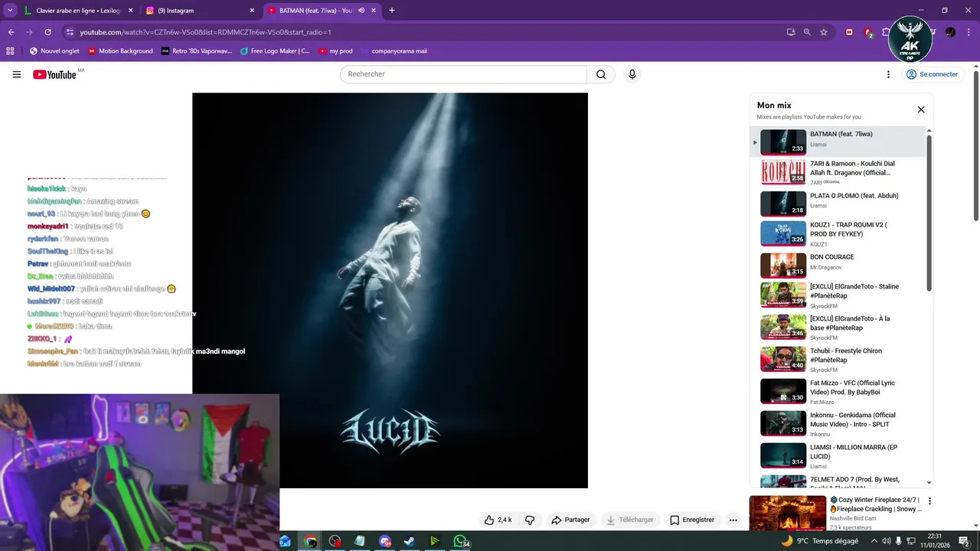Play LIAMSI - MILLION MARRA
Image resolution: width=980 pixels, height=551 pixels.
pyautogui.click(x=838, y=455)
